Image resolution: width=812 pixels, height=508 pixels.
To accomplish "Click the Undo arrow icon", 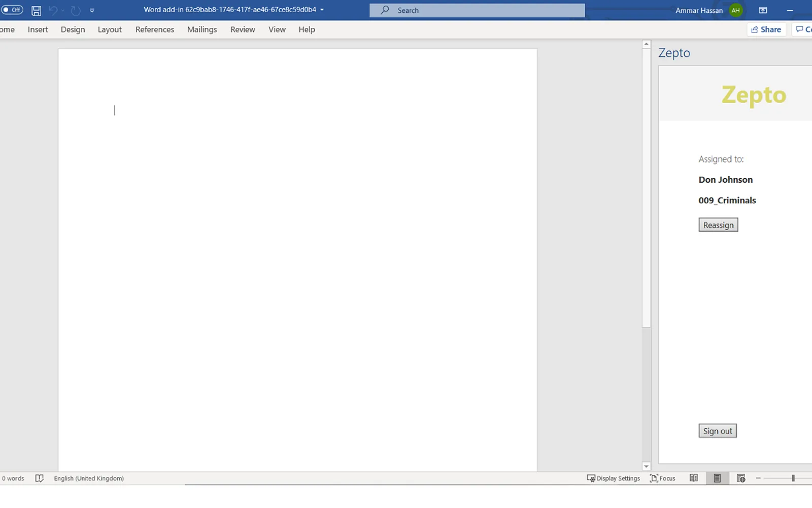I will (x=53, y=10).
